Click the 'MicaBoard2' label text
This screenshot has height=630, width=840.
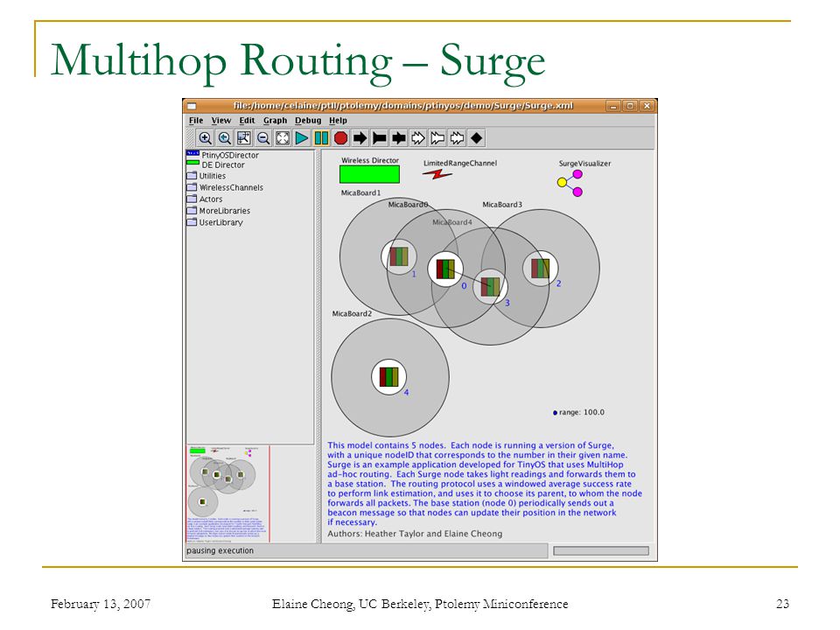point(352,314)
